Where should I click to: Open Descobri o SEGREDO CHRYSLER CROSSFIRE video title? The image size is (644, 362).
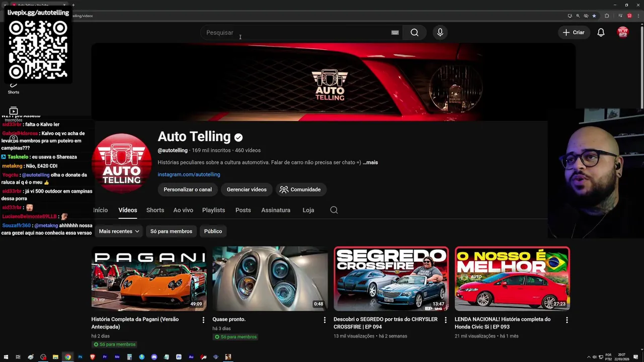(x=385, y=323)
